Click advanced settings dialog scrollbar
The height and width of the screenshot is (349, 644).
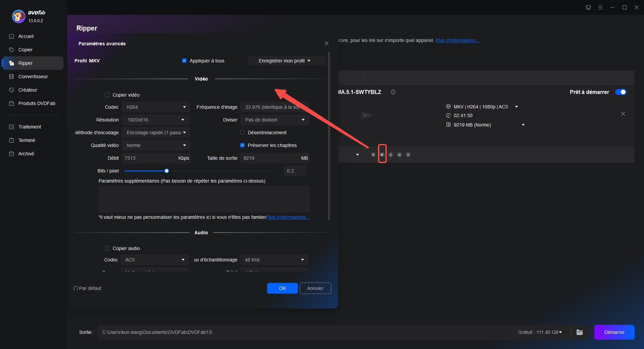(x=329, y=136)
